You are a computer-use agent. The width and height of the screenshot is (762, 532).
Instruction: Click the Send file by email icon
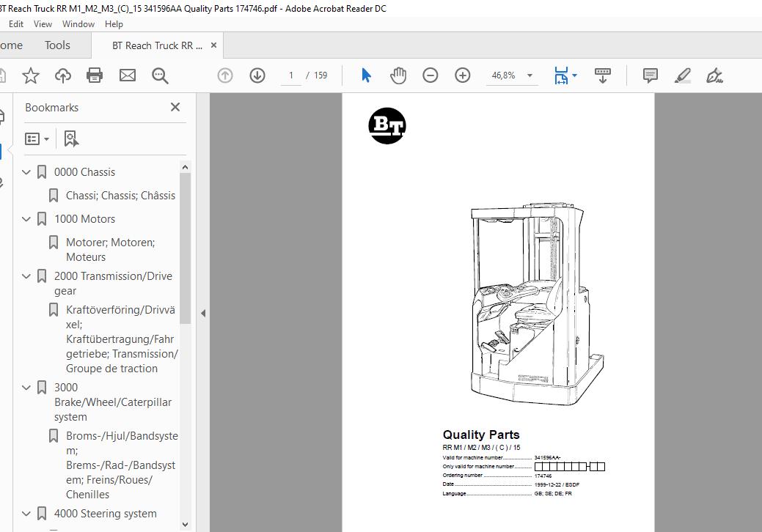point(128,75)
